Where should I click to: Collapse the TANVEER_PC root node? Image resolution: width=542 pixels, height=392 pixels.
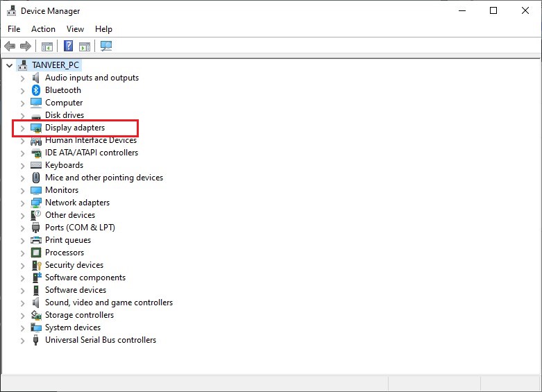[10, 65]
